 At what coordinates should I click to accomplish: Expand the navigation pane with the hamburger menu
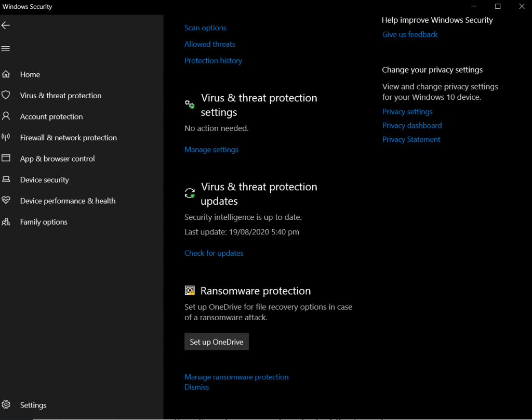tap(6, 48)
